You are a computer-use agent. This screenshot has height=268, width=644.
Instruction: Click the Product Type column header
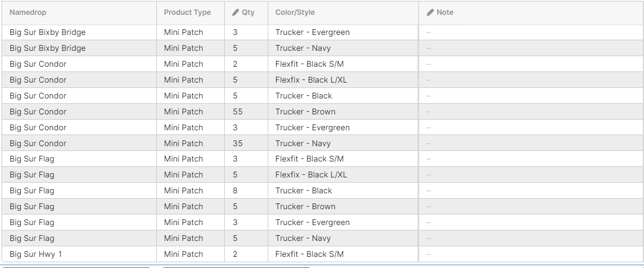coord(187,12)
